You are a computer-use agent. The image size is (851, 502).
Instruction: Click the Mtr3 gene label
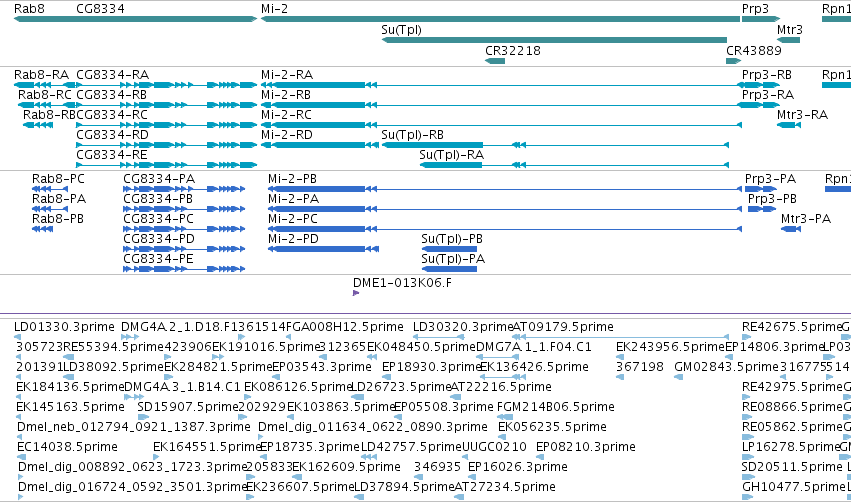click(x=790, y=30)
